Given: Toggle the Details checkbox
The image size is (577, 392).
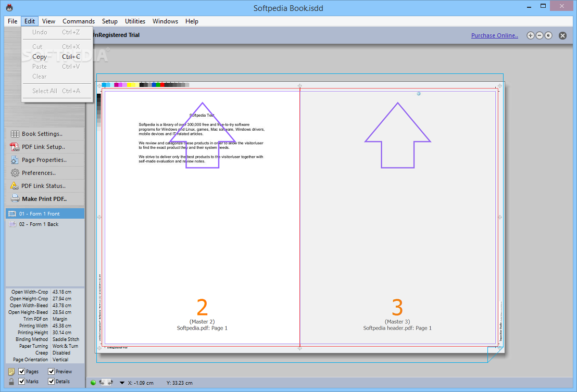Looking at the screenshot, I should tap(51, 382).
